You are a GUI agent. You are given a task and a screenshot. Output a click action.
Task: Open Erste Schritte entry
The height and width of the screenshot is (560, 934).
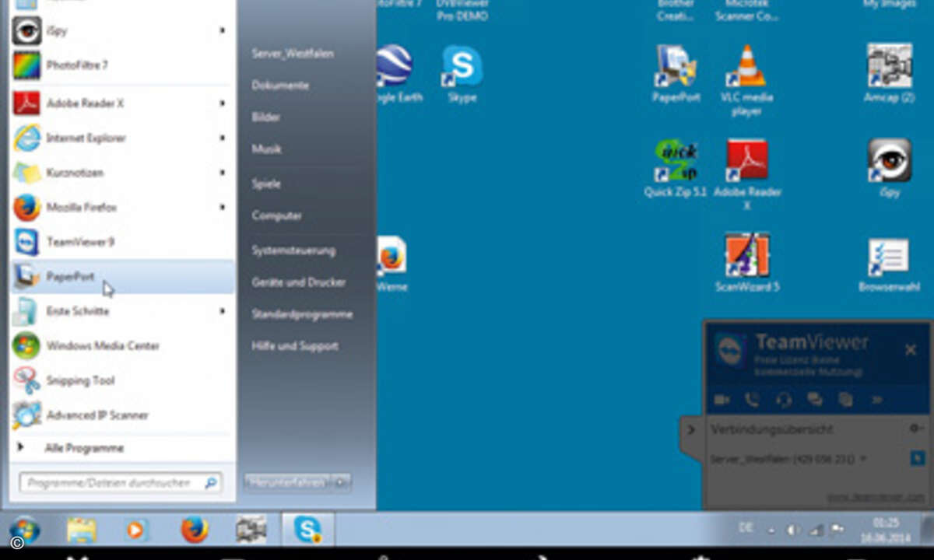(x=121, y=311)
